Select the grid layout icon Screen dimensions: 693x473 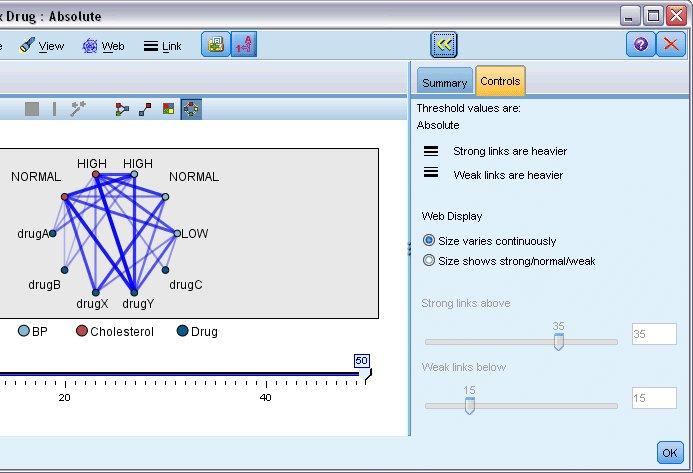pyautogui.click(x=168, y=109)
